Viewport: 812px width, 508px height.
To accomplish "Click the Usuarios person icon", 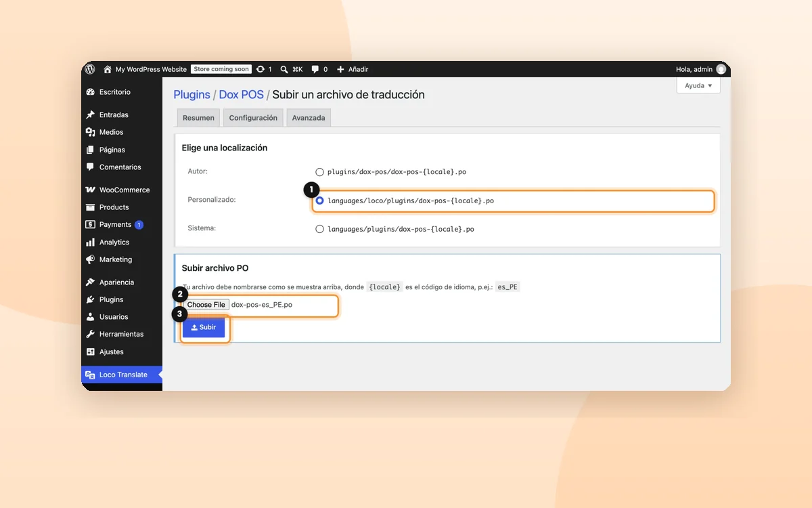I will click(90, 317).
